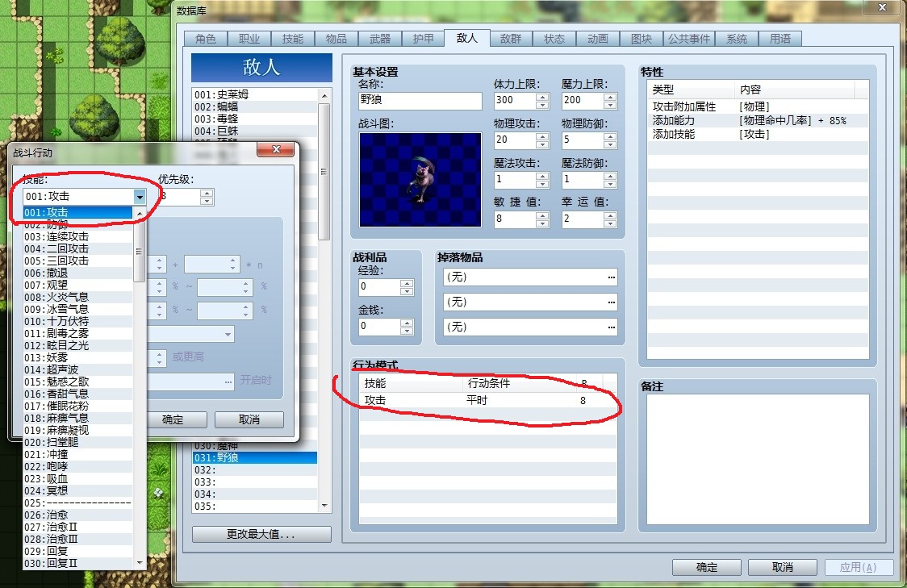Increase 敏捷值 with the up arrow
The image size is (907, 588).
[x=542, y=215]
